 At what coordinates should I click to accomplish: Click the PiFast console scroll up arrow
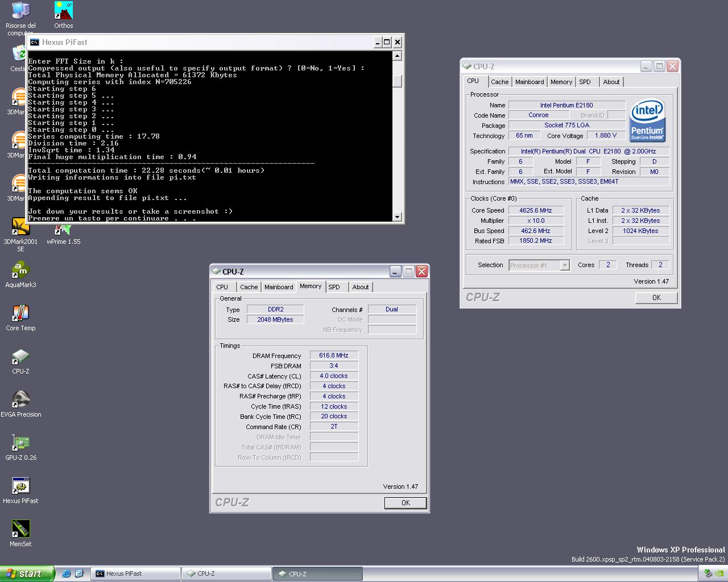pos(398,56)
